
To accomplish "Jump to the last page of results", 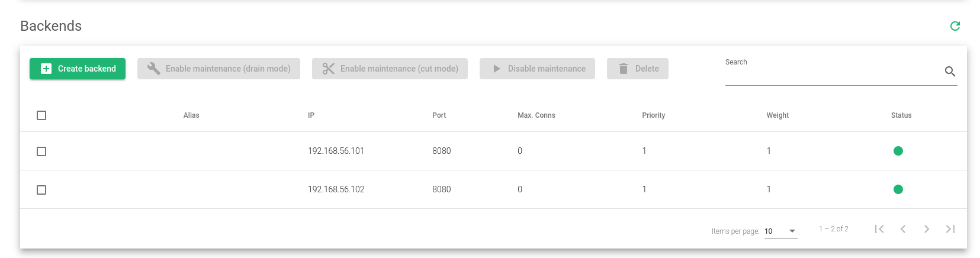I will [x=950, y=229].
